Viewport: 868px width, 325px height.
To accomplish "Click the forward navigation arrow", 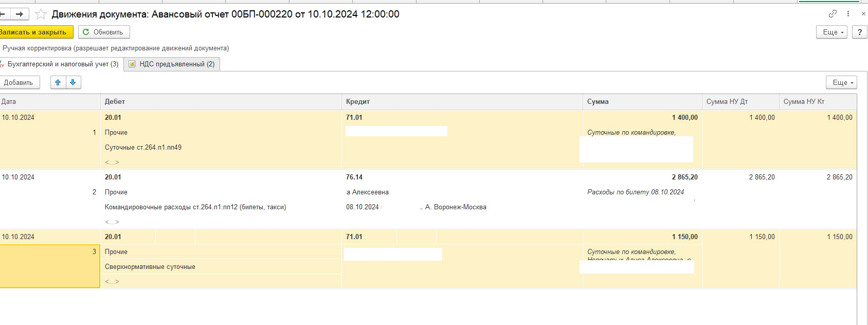I will (20, 14).
